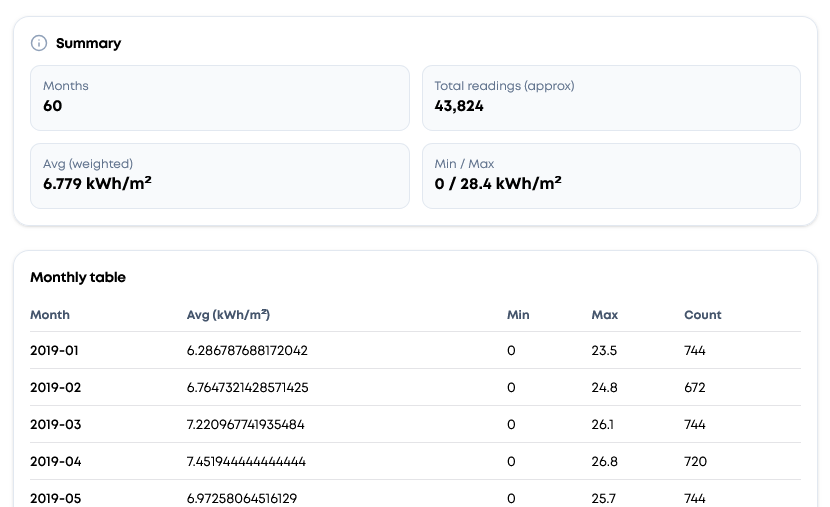Select the 2019-04 month cell

point(56,461)
